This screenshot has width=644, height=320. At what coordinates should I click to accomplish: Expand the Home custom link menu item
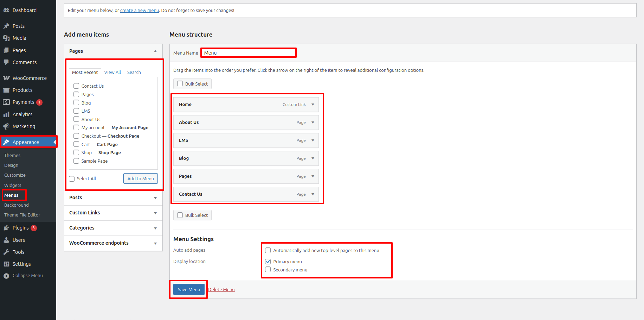pos(313,105)
